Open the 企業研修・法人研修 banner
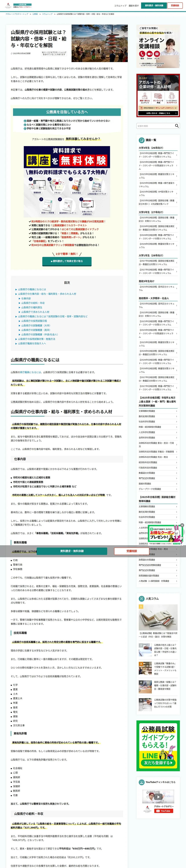The image size is (186, 868). pyautogui.click(x=158, y=95)
